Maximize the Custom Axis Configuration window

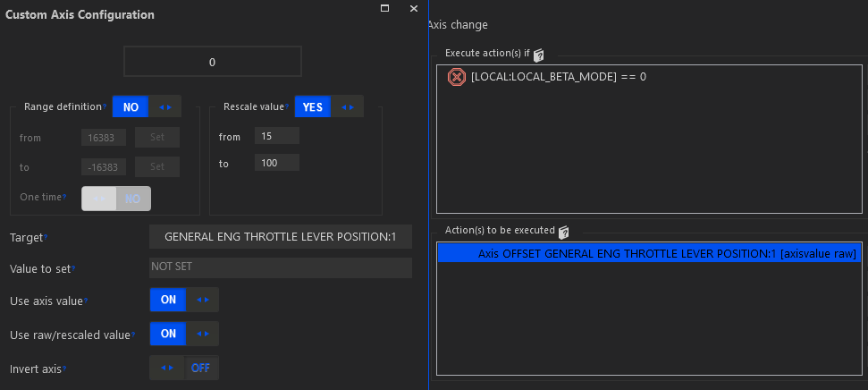(x=384, y=8)
